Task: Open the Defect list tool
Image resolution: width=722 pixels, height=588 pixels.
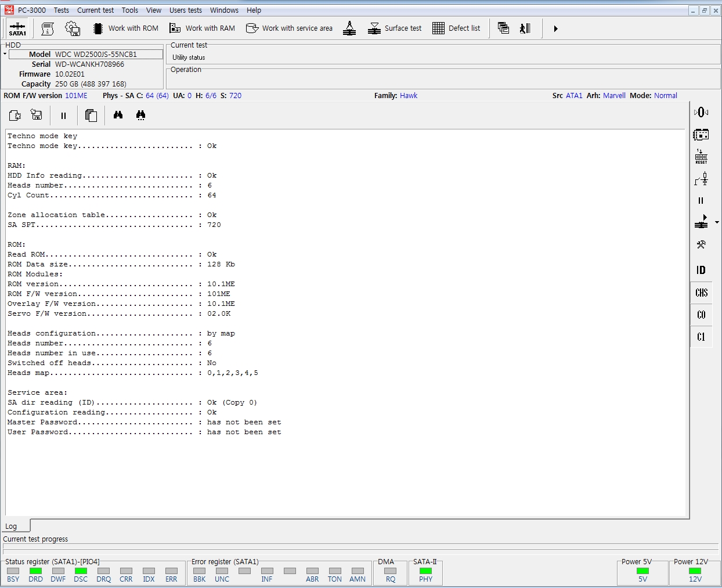Action: (x=456, y=28)
